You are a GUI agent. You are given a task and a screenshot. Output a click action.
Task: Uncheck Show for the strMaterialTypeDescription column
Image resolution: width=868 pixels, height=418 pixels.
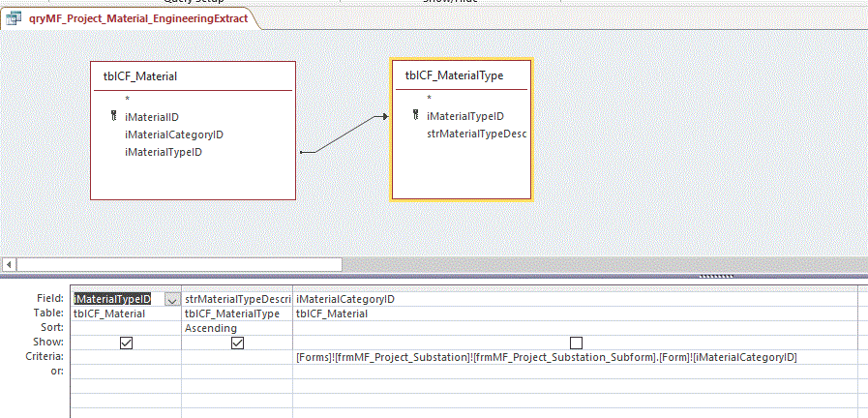click(237, 343)
